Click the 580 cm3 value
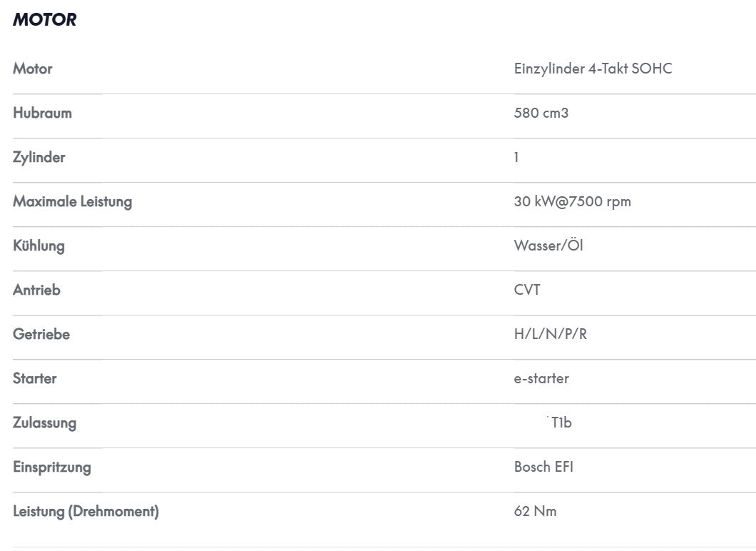 [541, 113]
